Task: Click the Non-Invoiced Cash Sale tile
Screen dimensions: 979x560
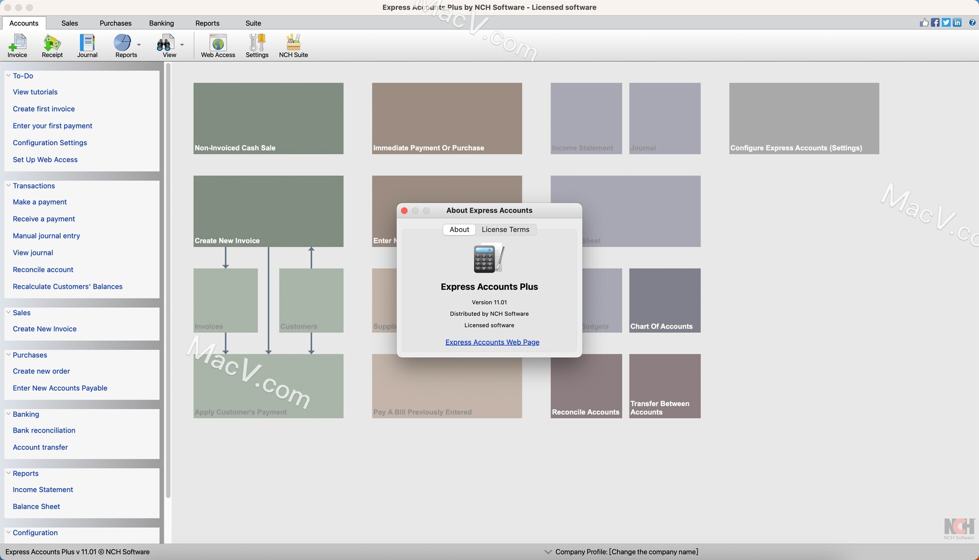Action: 268,118
